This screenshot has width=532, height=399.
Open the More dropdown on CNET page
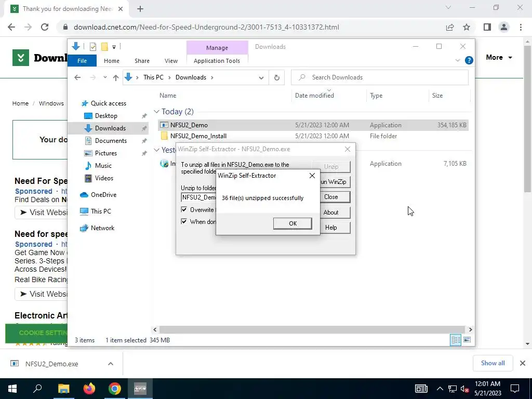click(x=499, y=57)
